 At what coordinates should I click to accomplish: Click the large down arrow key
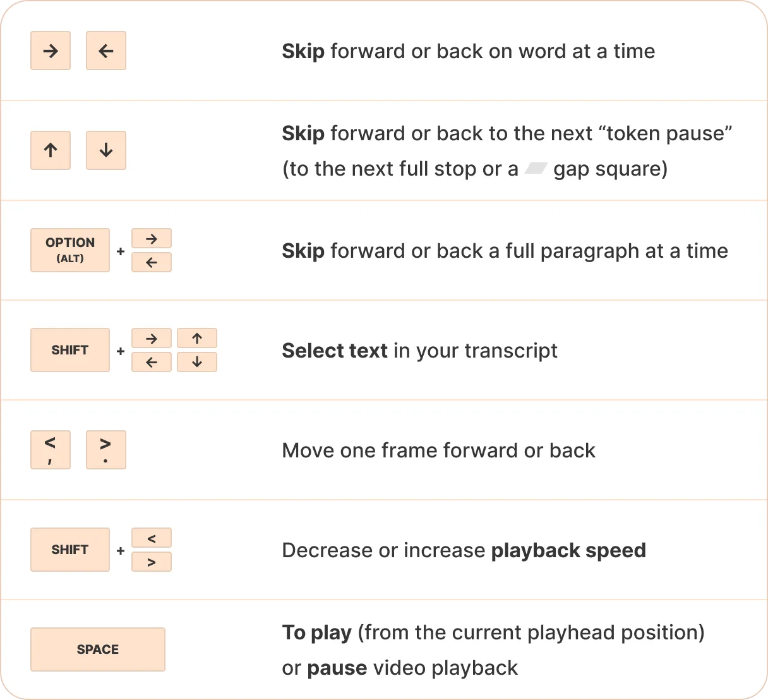click(106, 150)
